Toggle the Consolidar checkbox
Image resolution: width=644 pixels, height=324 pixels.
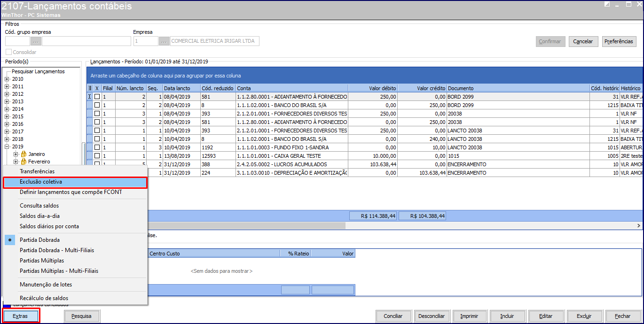tap(8, 52)
